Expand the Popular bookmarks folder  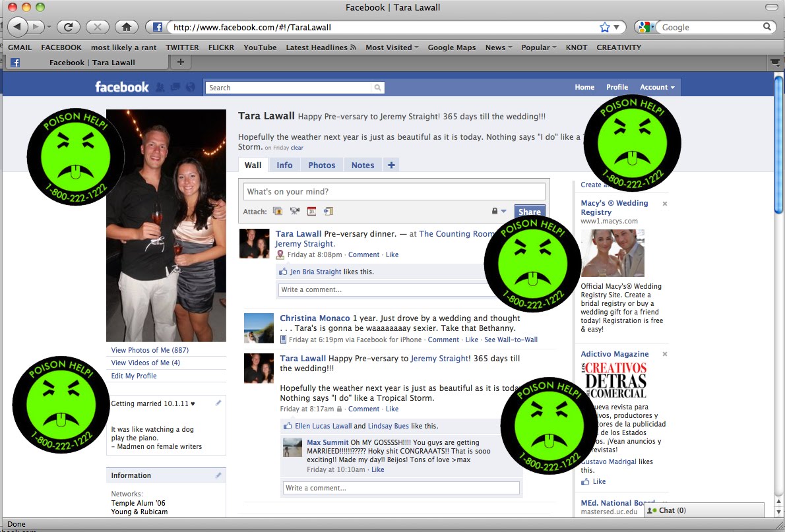pos(539,47)
